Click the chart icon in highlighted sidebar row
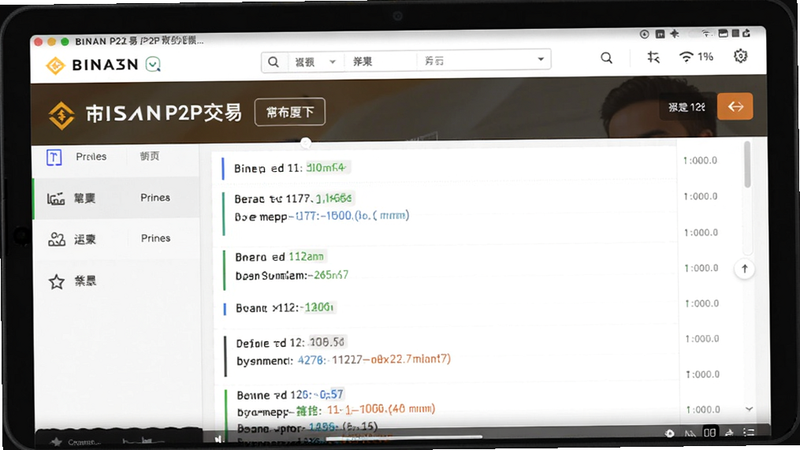Viewport: 800px width, 450px height. (x=56, y=198)
